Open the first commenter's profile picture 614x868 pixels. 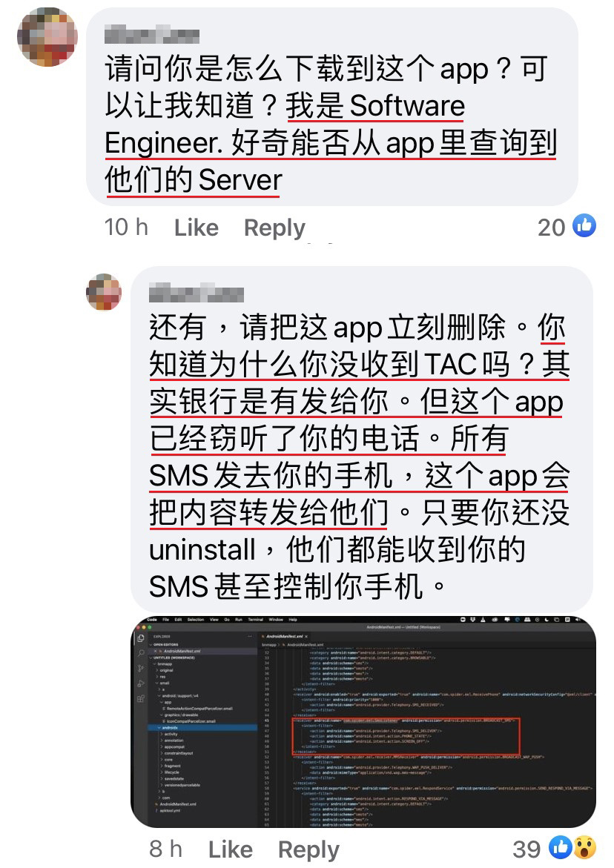(x=47, y=36)
